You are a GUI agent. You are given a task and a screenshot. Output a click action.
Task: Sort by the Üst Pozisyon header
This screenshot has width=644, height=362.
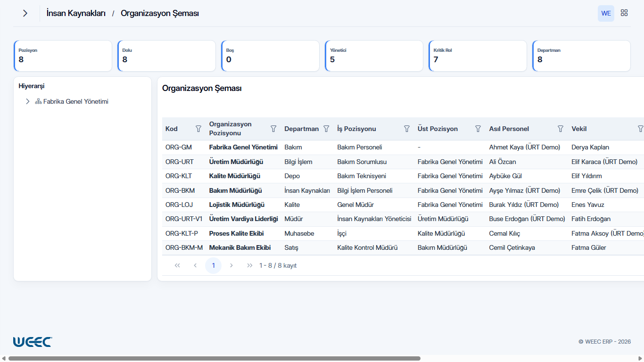point(438,129)
